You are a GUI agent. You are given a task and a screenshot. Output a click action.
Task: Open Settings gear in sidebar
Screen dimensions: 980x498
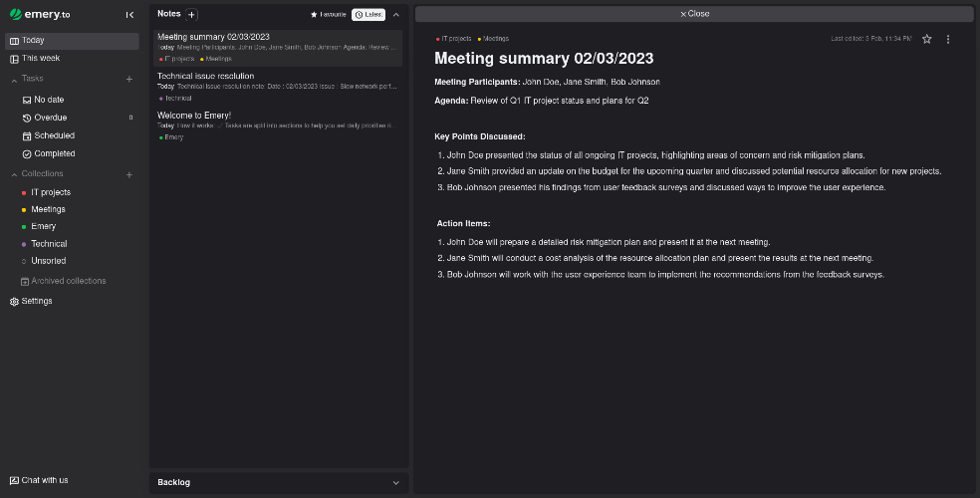click(32, 301)
